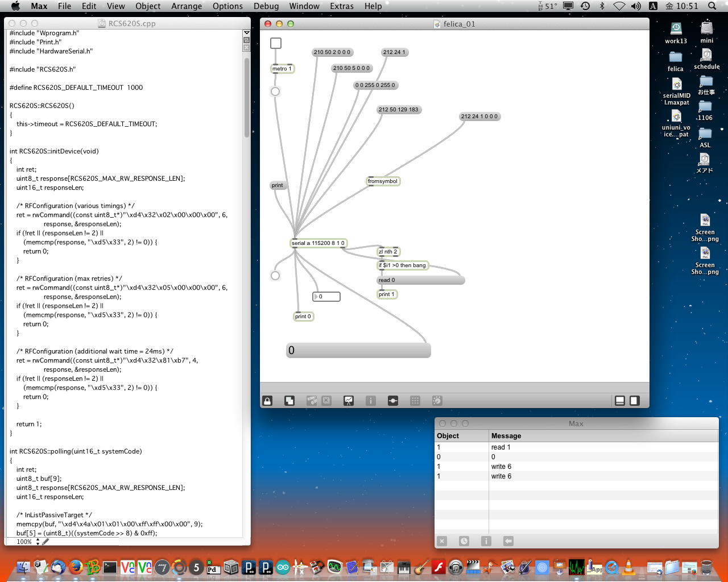The width and height of the screenshot is (728, 582).
Task: Open the Debug menu
Action: point(266,6)
